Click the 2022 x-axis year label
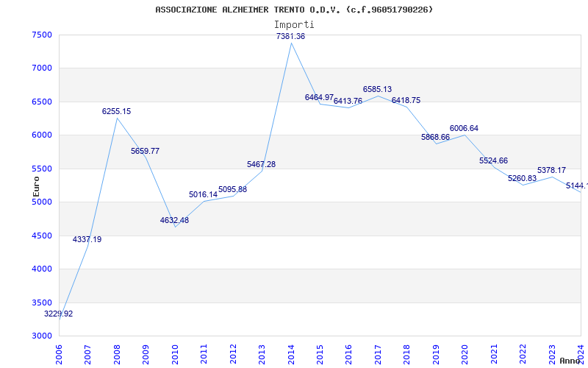 point(523,355)
